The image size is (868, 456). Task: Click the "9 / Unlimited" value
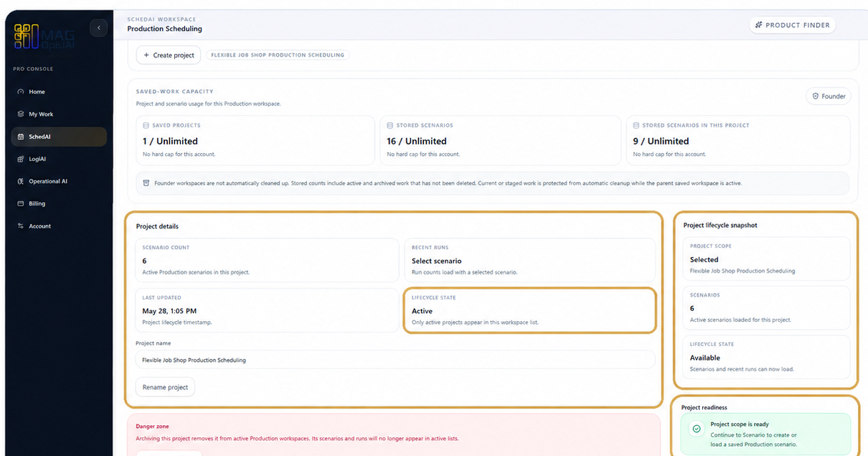tap(661, 141)
